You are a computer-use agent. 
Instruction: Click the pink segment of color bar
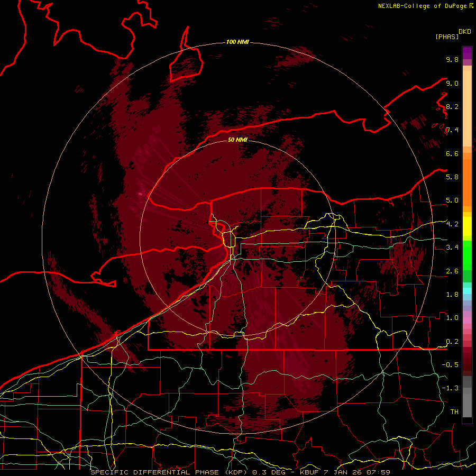coord(467,321)
